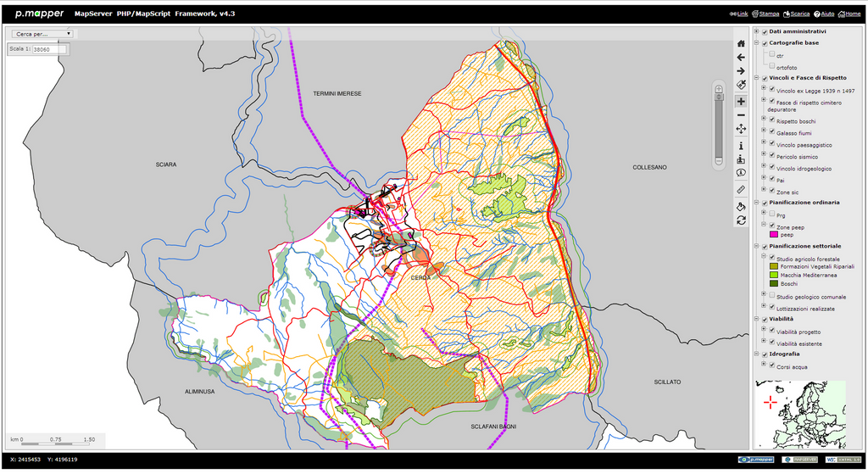868x474 pixels.
Task: Enable the ortofoto layer checkbox
Action: click(x=771, y=65)
